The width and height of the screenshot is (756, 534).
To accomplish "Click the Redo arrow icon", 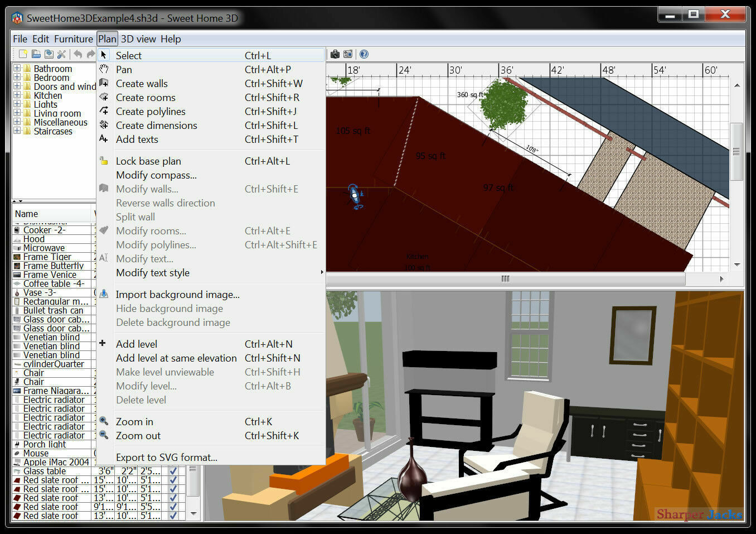I will 91,54.
